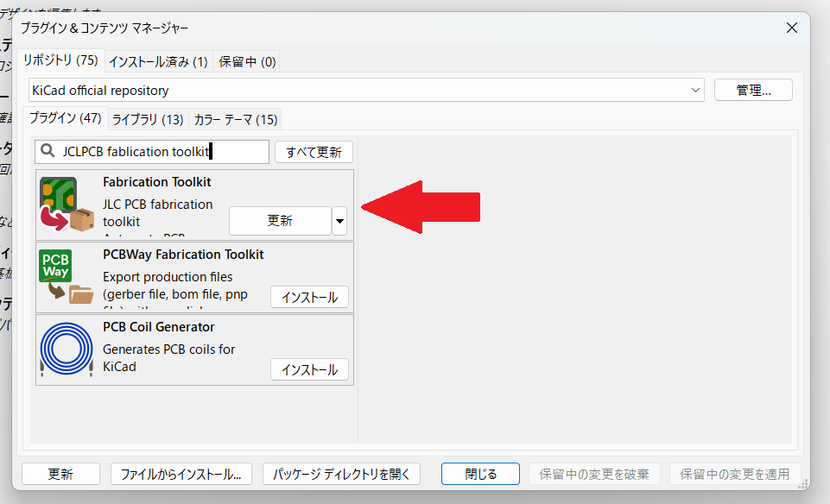Switch to the リポジトリ (75) tab
This screenshot has width=830, height=504.
60,60
